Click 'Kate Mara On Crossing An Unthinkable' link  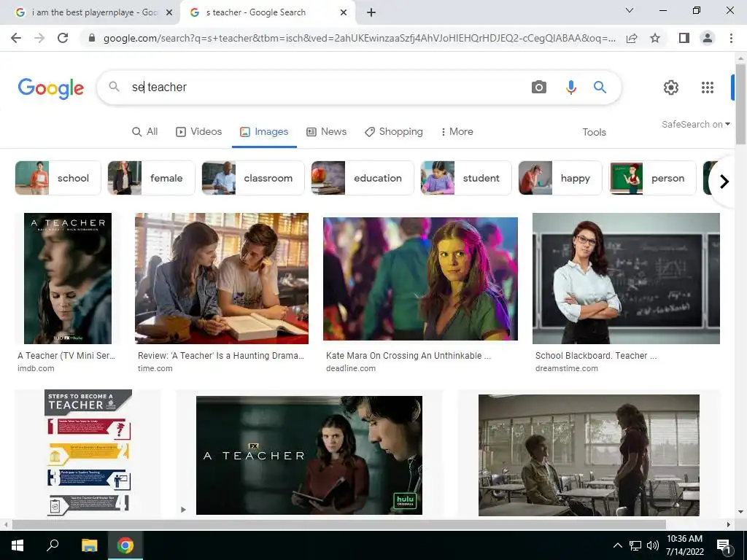click(409, 356)
